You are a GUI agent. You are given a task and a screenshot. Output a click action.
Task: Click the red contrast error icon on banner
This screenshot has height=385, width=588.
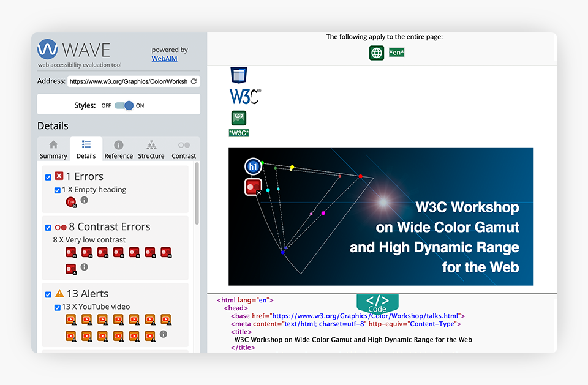click(x=253, y=187)
